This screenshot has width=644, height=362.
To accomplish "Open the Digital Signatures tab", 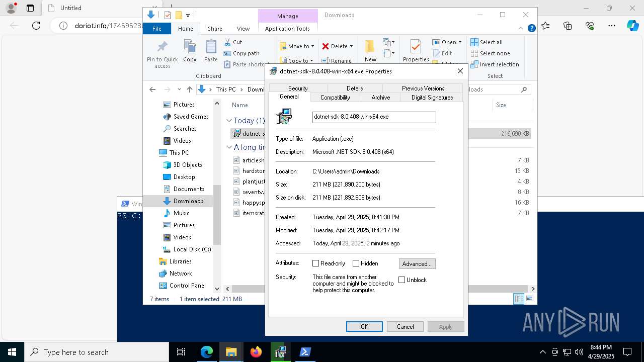I will point(432,98).
